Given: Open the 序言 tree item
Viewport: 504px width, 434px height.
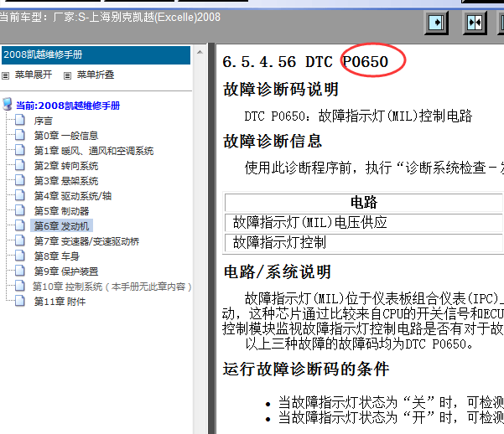Looking at the screenshot, I should (44, 121).
